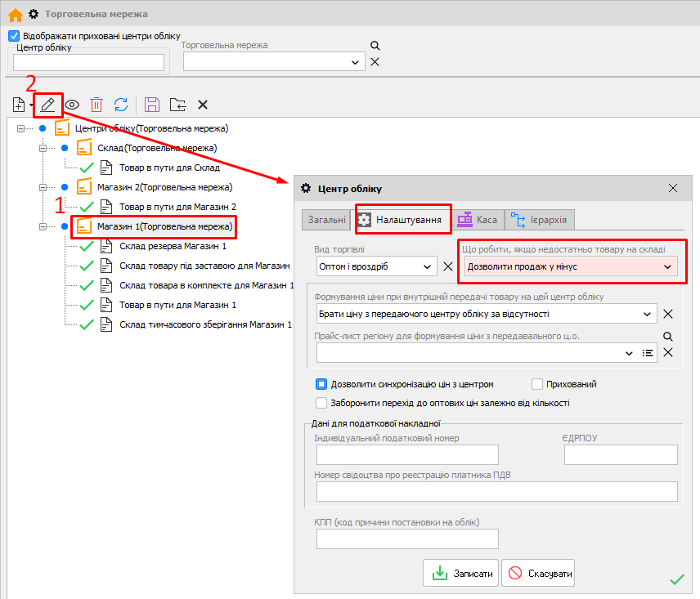Click the pencil edit icon in toolbar

48,105
